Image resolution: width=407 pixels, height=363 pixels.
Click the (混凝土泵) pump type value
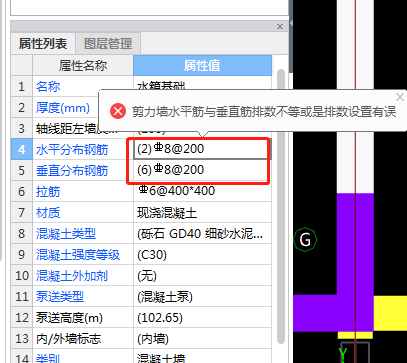click(202, 297)
